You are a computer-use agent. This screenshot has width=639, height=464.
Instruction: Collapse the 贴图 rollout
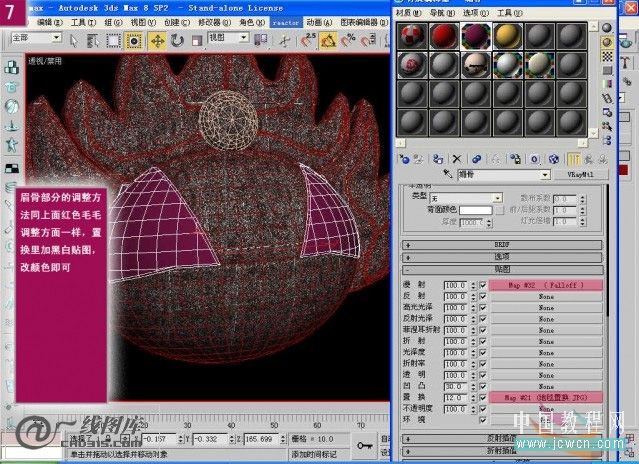coord(502,269)
